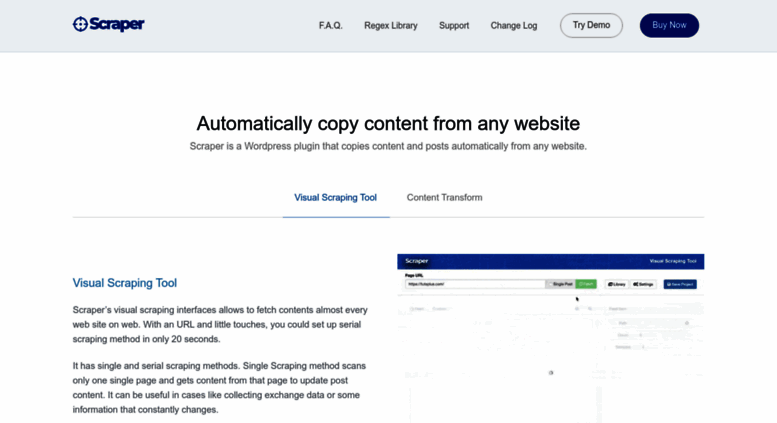
Task: Click 'Visual Scraping Tool' label in preview header
Action: 673,261
